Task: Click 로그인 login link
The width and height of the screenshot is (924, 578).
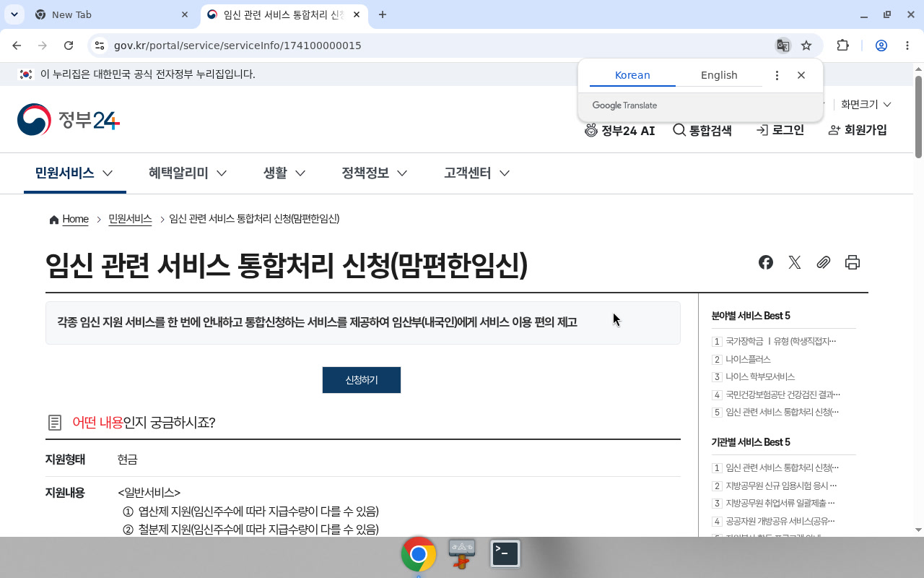Action: pos(780,130)
